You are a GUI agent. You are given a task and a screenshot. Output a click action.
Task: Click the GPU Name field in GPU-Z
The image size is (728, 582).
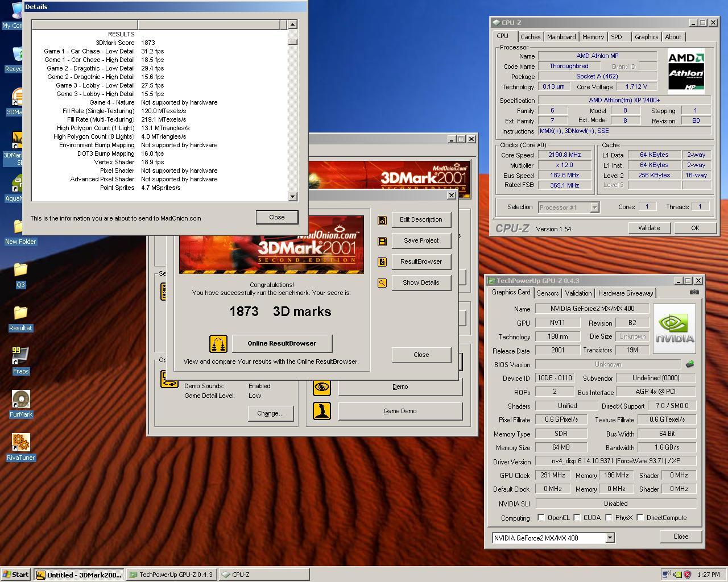pyautogui.click(x=592, y=309)
